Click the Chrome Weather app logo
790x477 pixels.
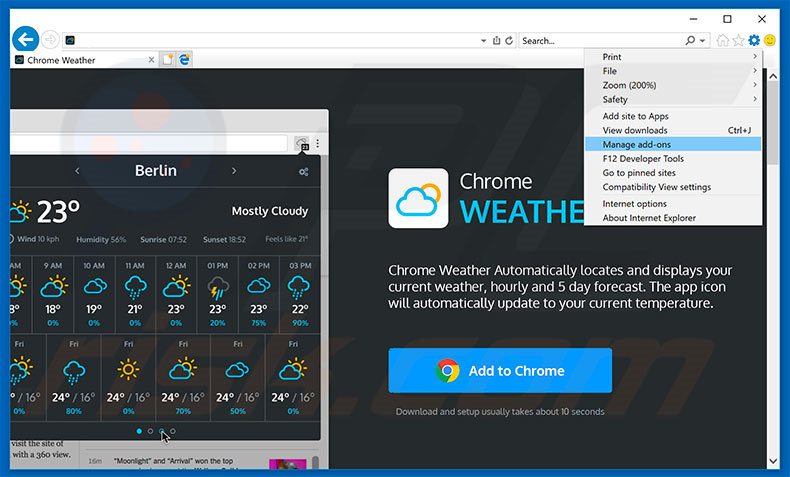pyautogui.click(x=418, y=198)
